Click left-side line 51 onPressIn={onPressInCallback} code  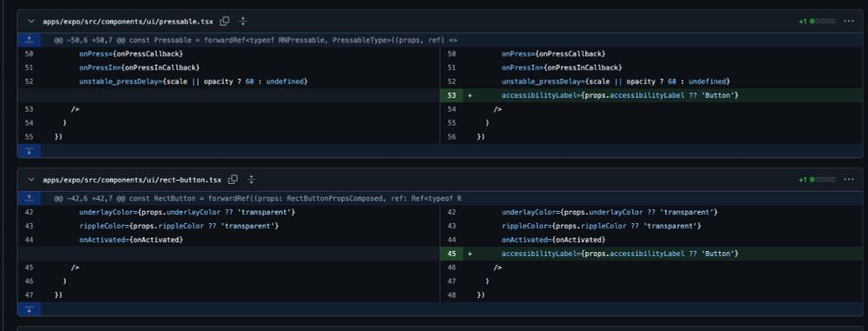click(x=140, y=68)
